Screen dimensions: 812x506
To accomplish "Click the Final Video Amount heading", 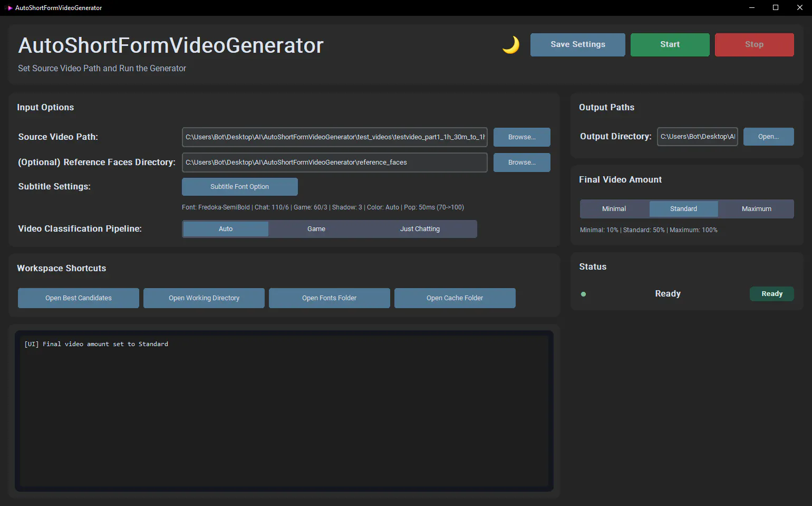I will tap(621, 180).
